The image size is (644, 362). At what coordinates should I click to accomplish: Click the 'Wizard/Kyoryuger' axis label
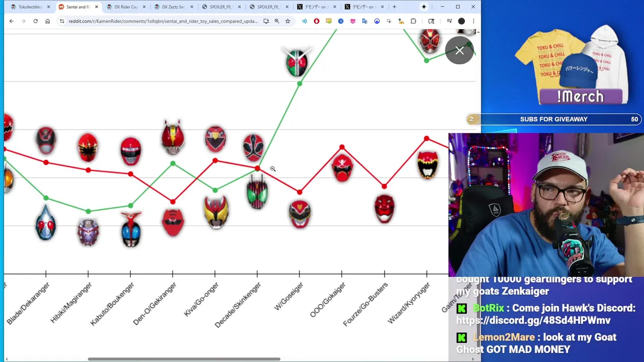tap(409, 303)
